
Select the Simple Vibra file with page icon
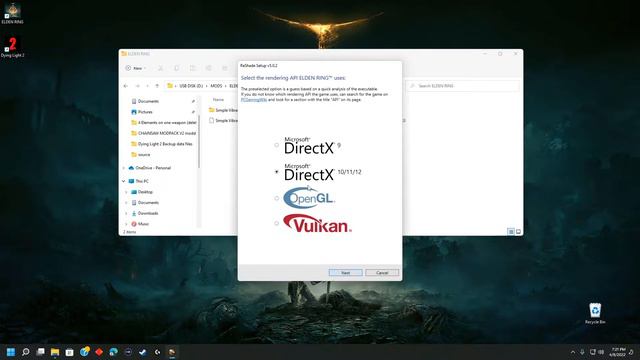223,120
